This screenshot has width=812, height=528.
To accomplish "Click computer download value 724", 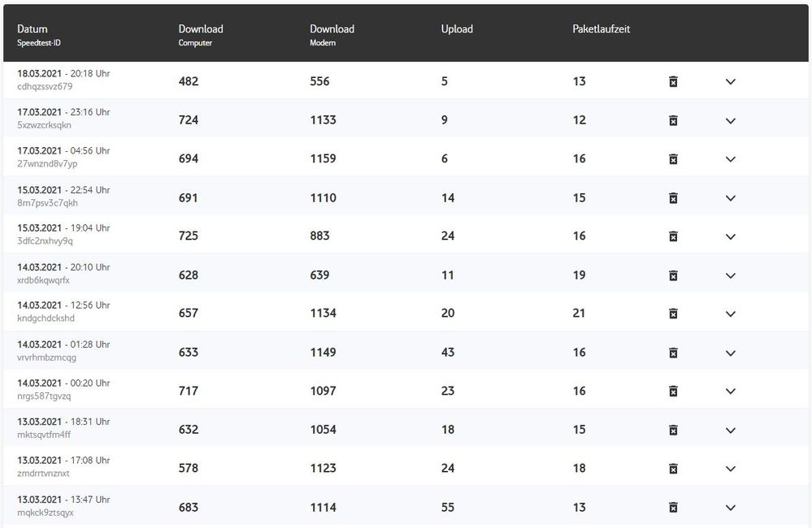I will pyautogui.click(x=189, y=120).
